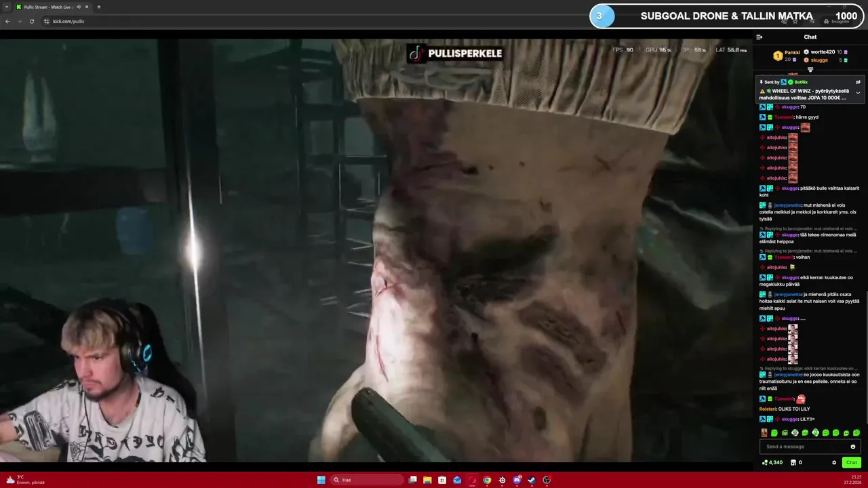Go back in browser history
This screenshot has width=868, height=488.
7,21
